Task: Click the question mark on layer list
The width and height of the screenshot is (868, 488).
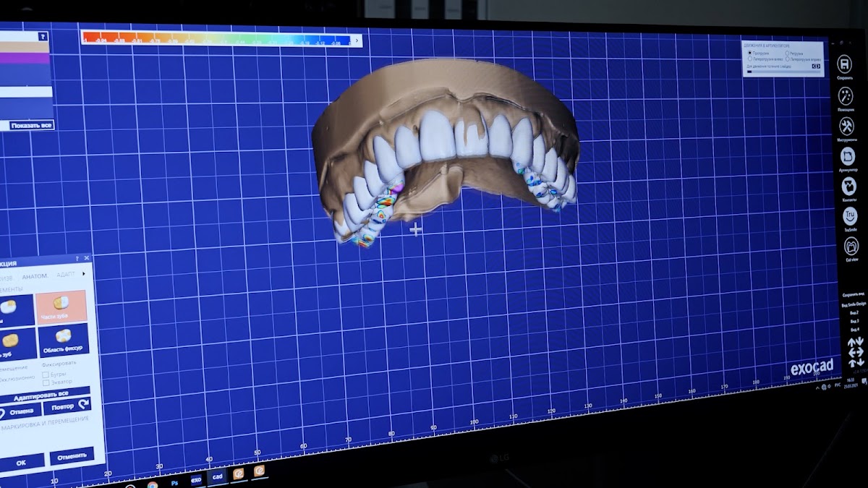Action: point(43,36)
